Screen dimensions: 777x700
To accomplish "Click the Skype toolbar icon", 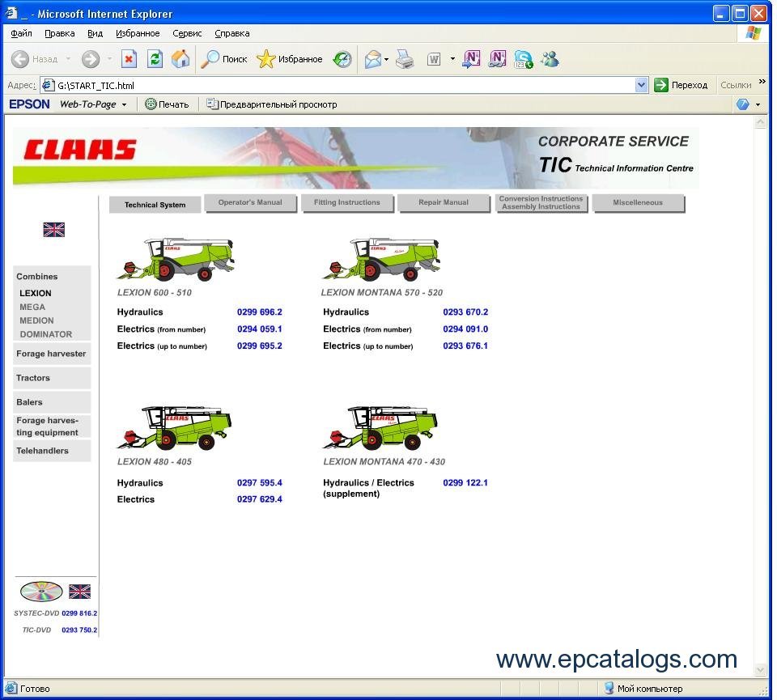I will click(x=524, y=59).
